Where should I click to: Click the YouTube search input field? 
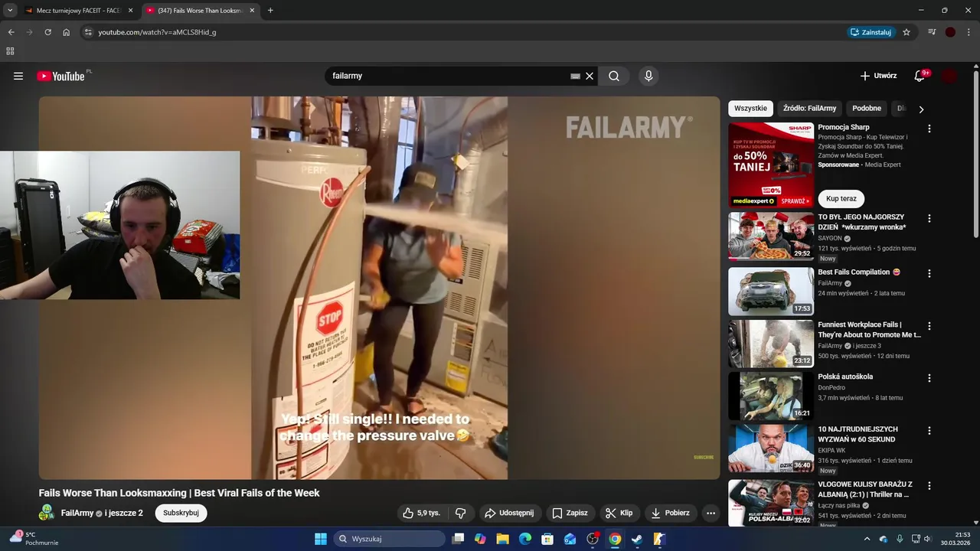click(448, 76)
